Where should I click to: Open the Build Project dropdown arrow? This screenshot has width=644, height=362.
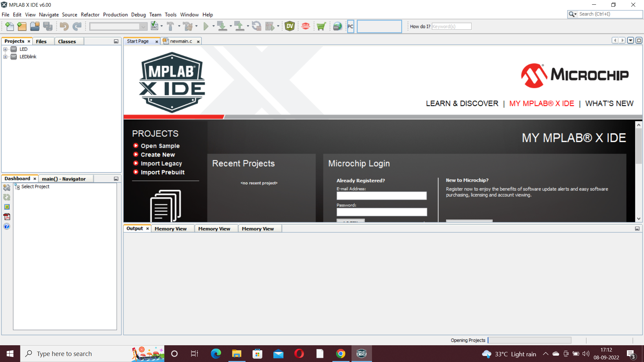pyautogui.click(x=179, y=26)
